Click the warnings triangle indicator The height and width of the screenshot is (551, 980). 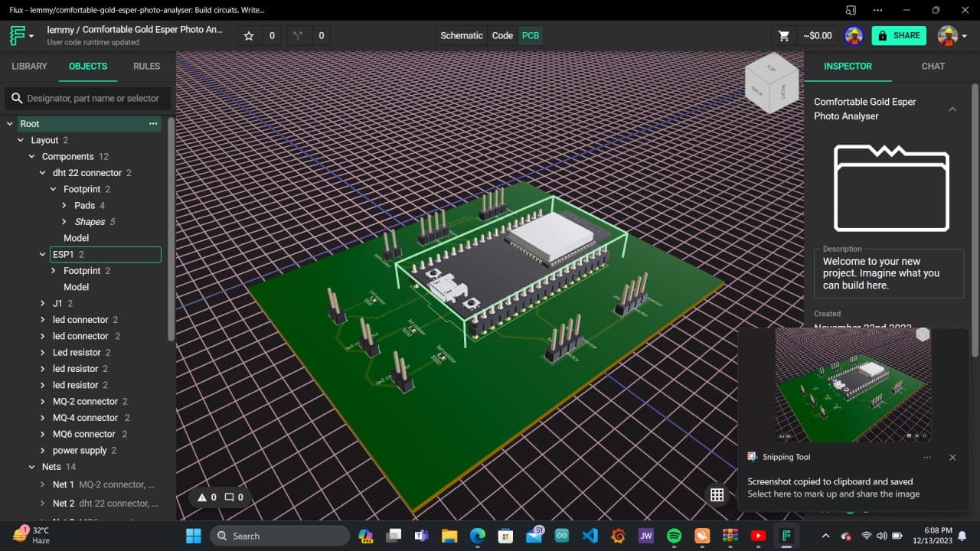203,497
